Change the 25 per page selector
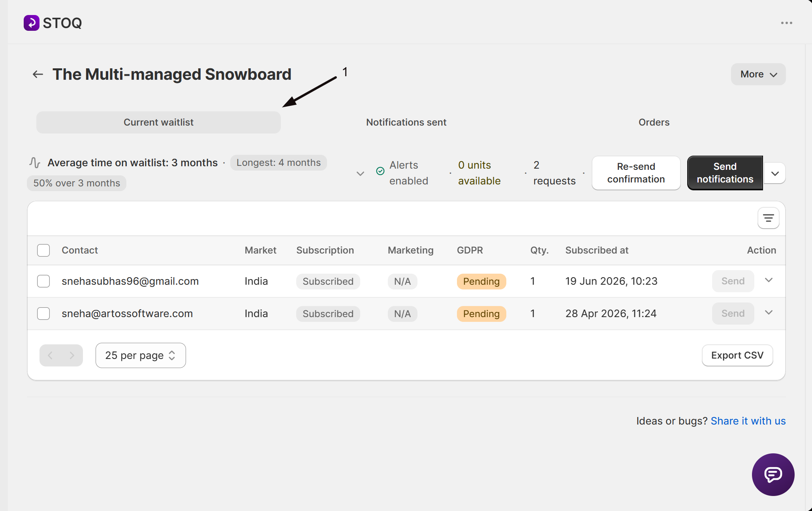The image size is (812, 511). (141, 355)
